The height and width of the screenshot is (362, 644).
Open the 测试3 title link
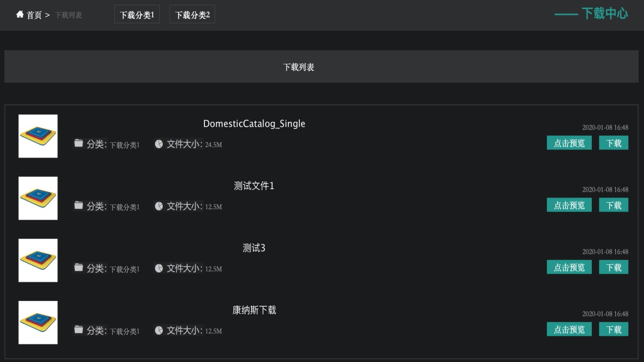(254, 247)
